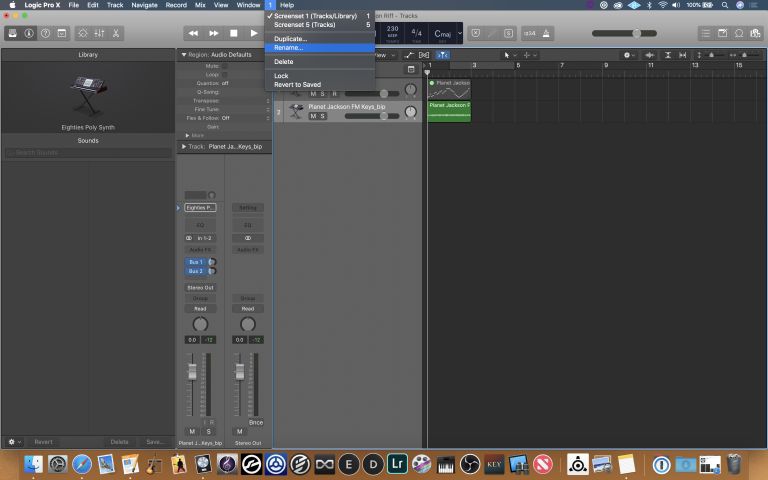768x480 pixels.
Task: Open the Library panel button
Action: pyautogui.click(x=13, y=33)
